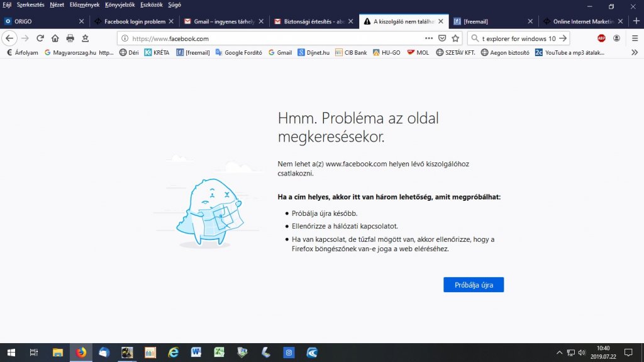
Task: Open SZETÁV KFT. bookmark
Action: tap(455, 53)
